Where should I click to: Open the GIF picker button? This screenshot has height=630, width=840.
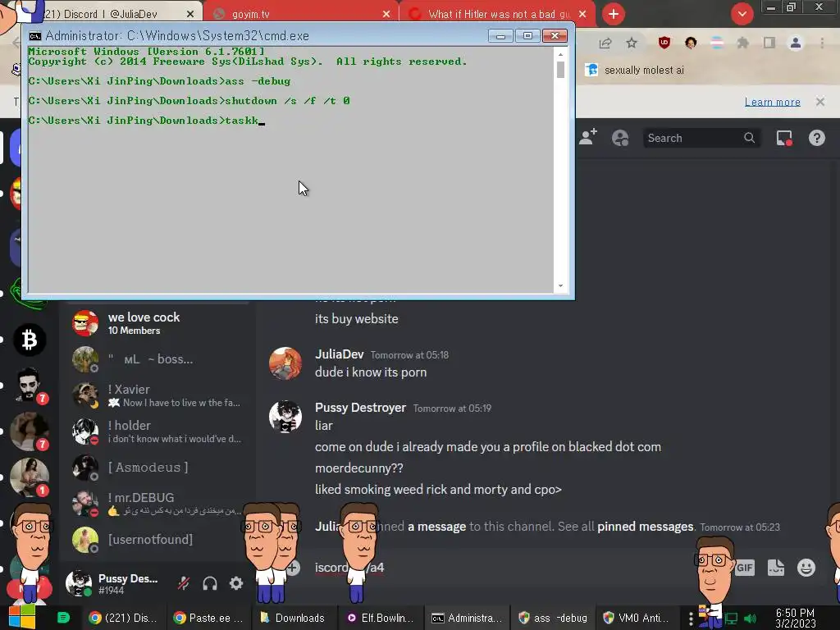tap(745, 568)
